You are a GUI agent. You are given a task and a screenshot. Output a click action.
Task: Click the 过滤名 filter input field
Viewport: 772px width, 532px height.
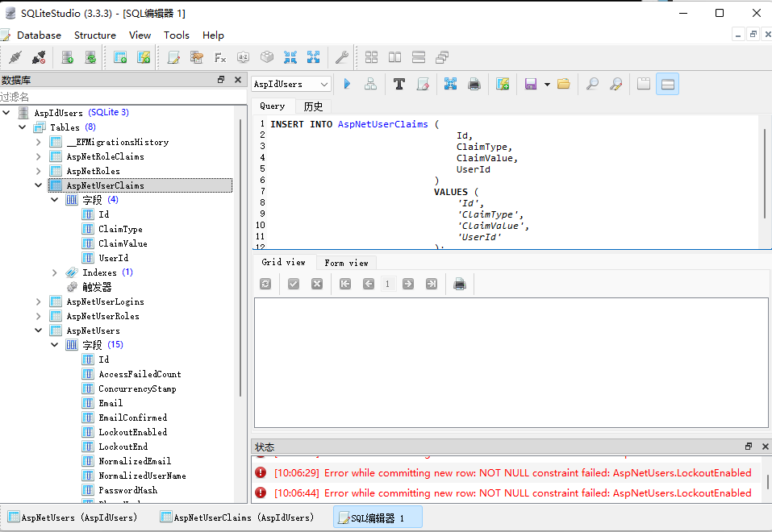[x=123, y=97]
